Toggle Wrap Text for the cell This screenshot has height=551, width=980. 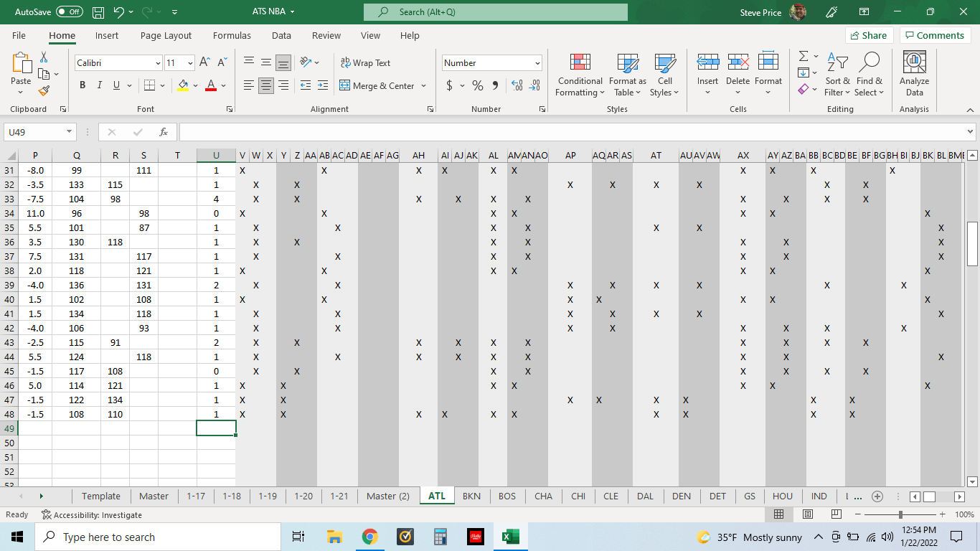point(365,63)
